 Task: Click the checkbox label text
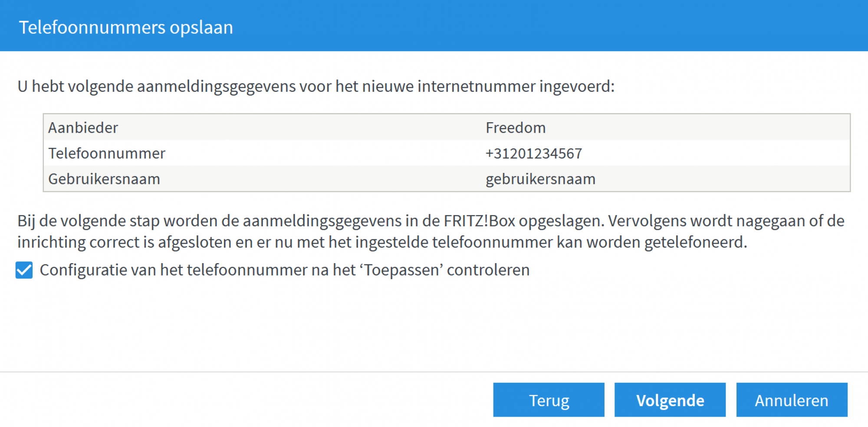coord(284,270)
